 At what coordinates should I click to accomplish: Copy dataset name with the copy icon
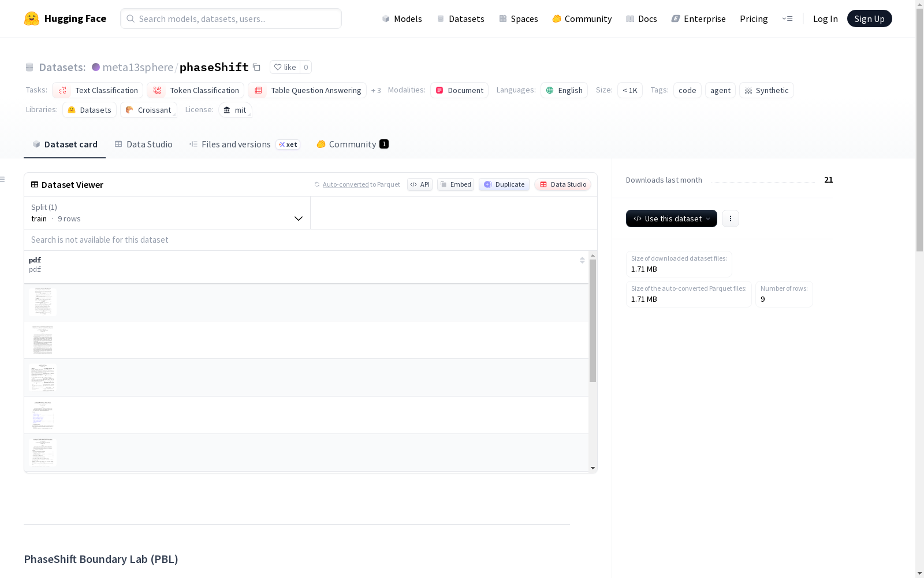tap(256, 67)
